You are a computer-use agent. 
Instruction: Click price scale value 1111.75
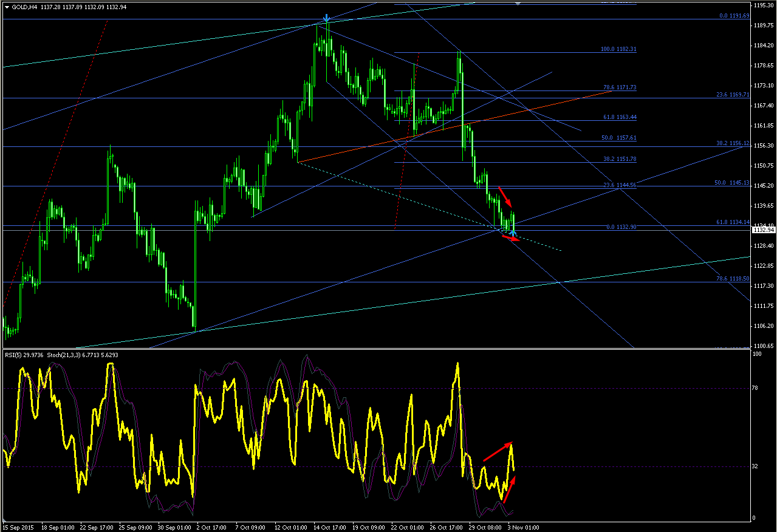(x=764, y=306)
